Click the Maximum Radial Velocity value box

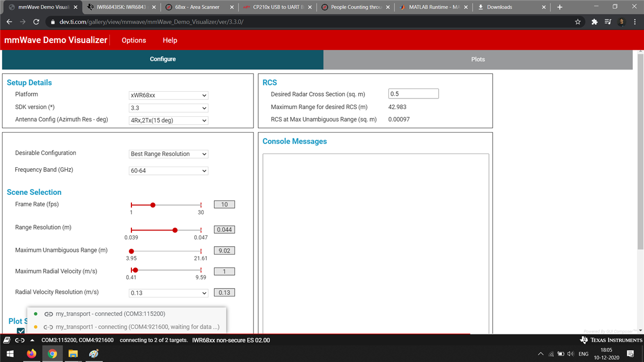point(225,271)
